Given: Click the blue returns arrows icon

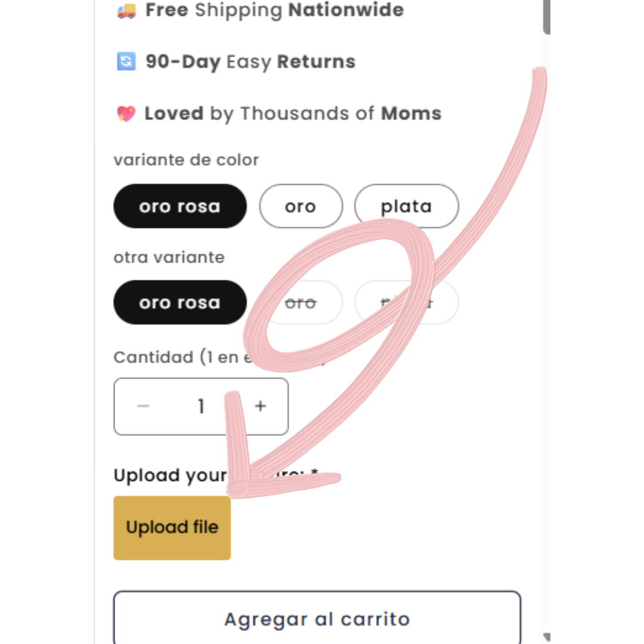Looking at the screenshot, I should [x=126, y=62].
